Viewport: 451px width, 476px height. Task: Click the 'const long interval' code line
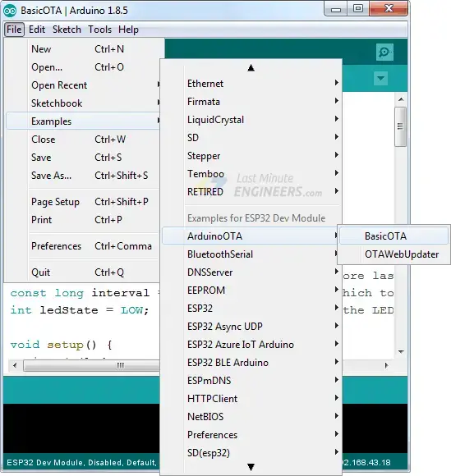80,293
